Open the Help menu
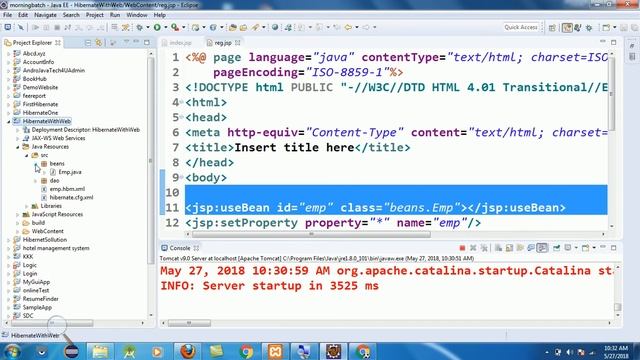 [160, 15]
